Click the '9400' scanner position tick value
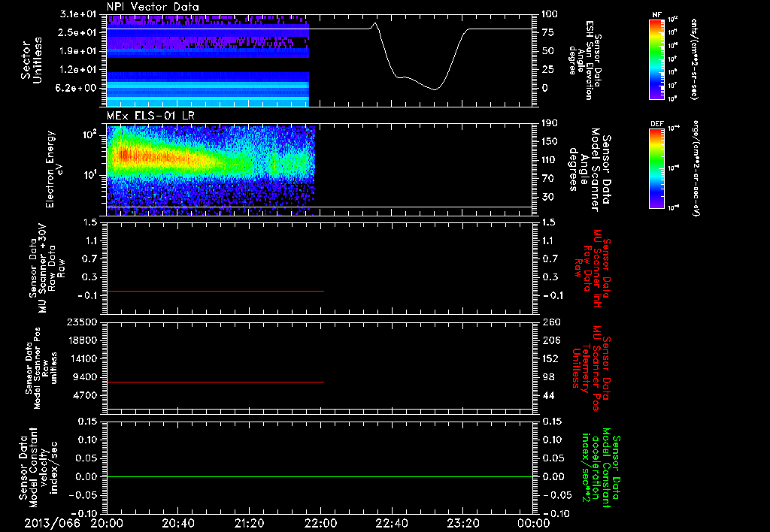The width and height of the screenshot is (770, 532). 86,377
